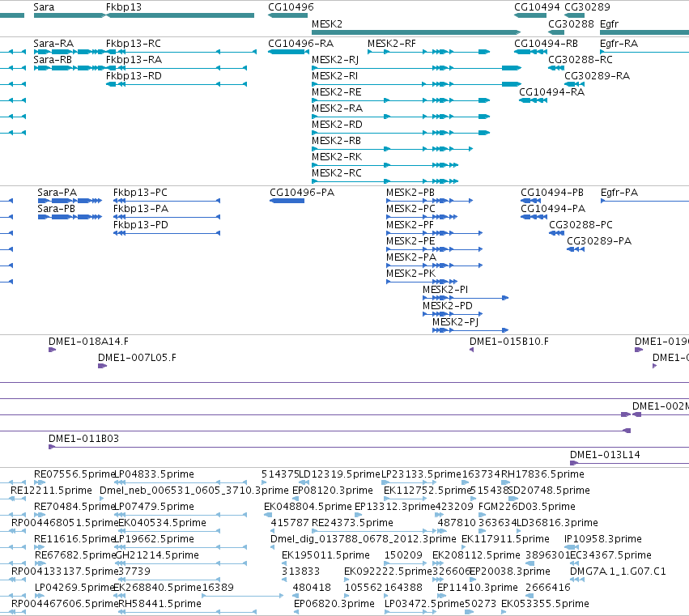Open the MESK2-PD protein label

448,306
